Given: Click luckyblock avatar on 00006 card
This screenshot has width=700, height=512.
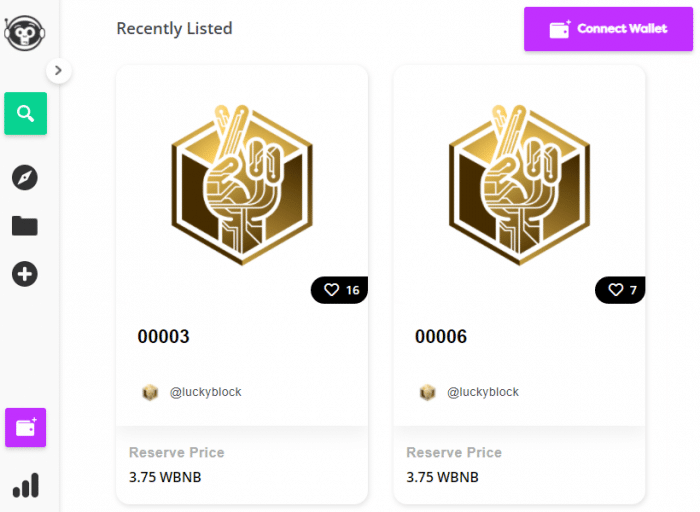Looking at the screenshot, I should [428, 392].
